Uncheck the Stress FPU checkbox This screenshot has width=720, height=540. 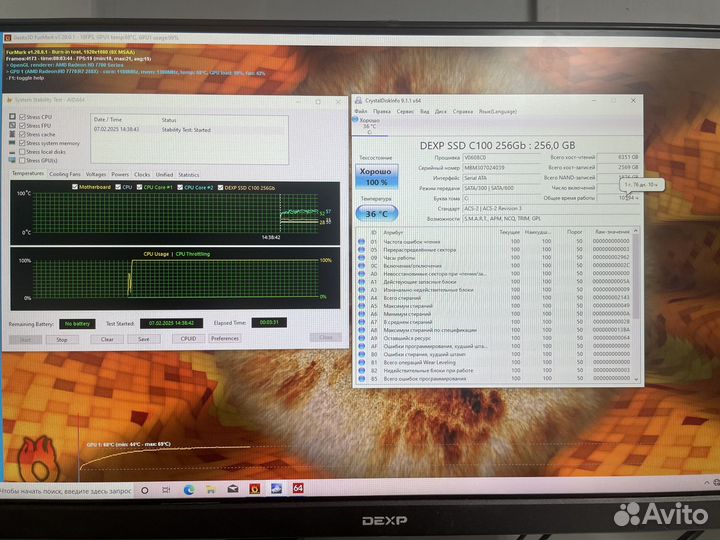(22, 125)
